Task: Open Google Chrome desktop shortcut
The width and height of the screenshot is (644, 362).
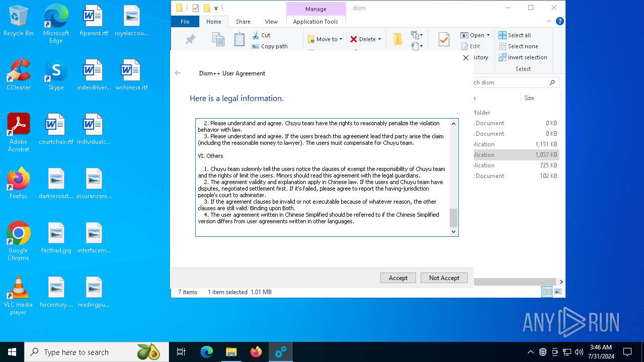Action: (18, 241)
